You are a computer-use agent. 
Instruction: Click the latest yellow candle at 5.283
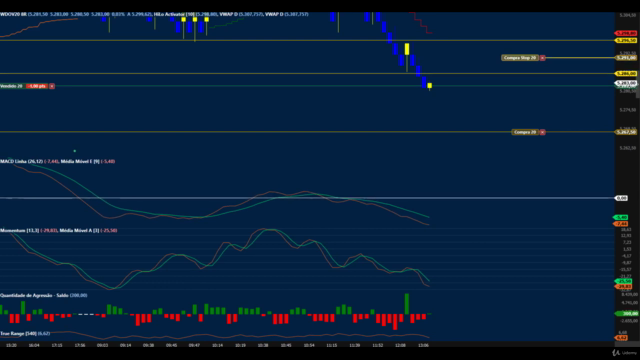(x=429, y=86)
